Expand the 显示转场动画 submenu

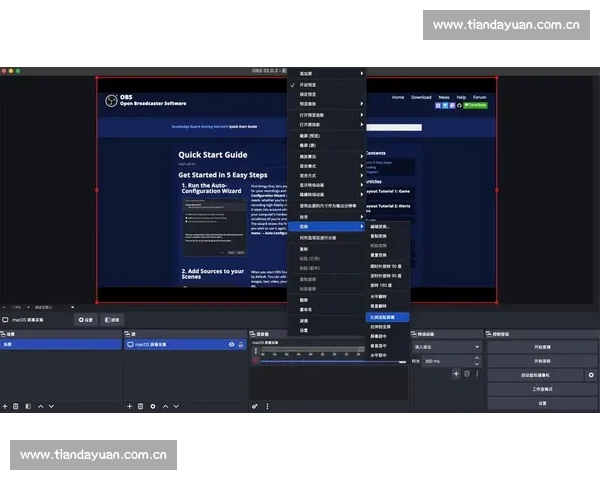coord(327,185)
